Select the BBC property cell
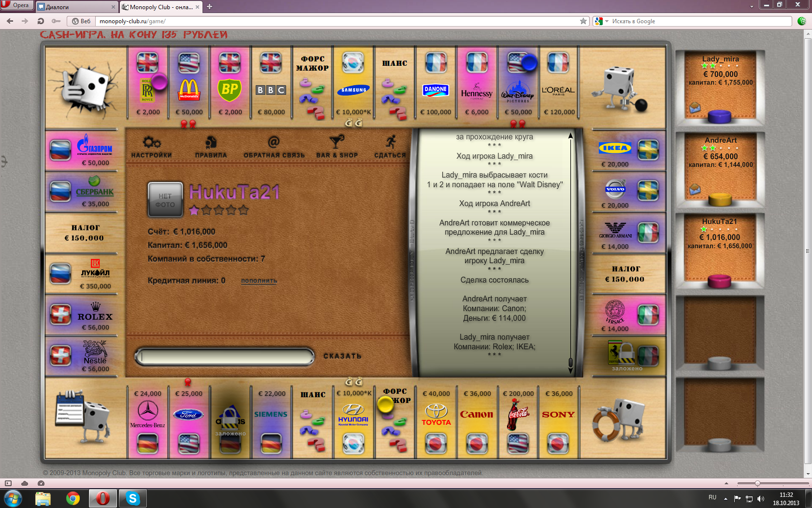Screen dimensions: 812x508 click(271, 83)
